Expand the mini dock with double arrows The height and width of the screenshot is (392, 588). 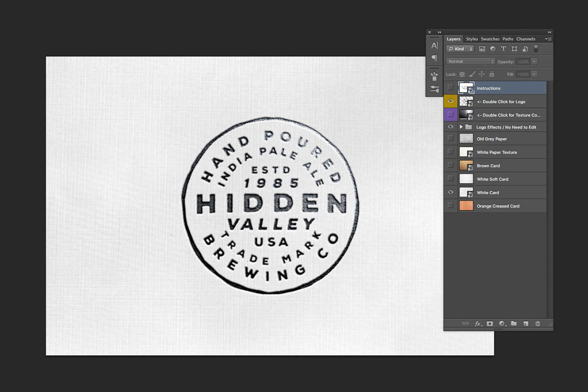coord(440,32)
